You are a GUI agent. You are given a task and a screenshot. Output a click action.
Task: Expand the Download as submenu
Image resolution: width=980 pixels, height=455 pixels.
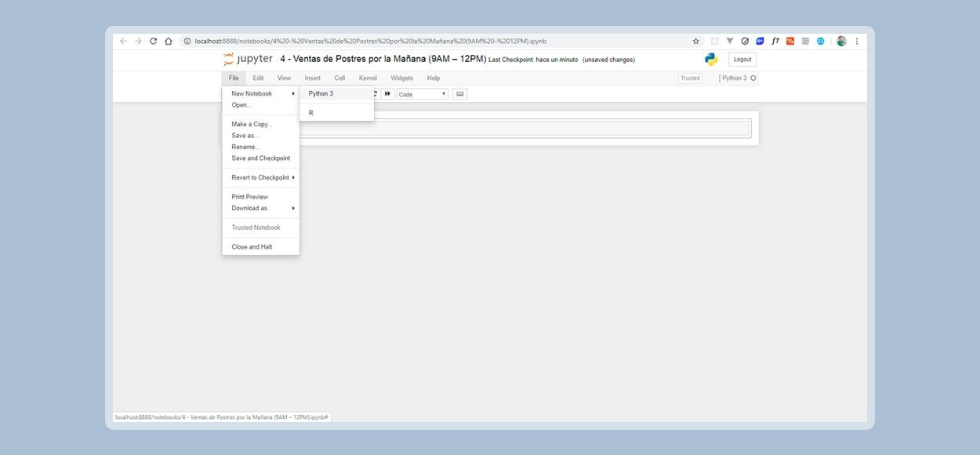click(x=263, y=208)
